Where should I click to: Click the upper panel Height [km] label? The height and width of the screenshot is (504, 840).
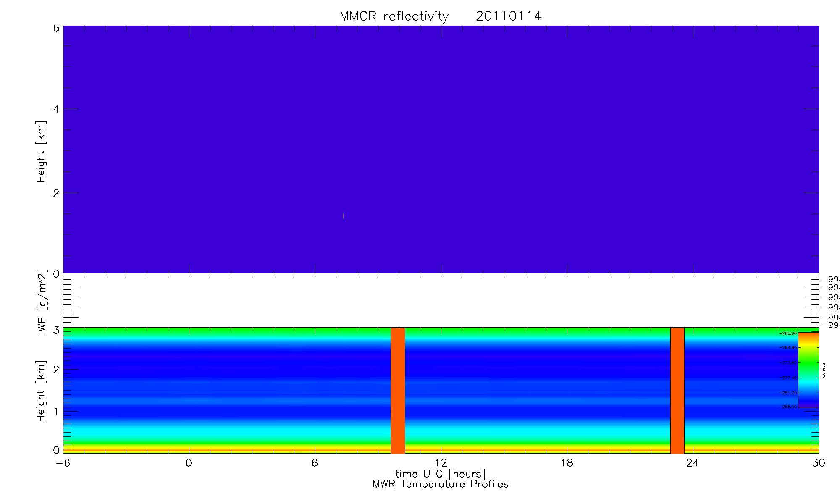coord(41,152)
